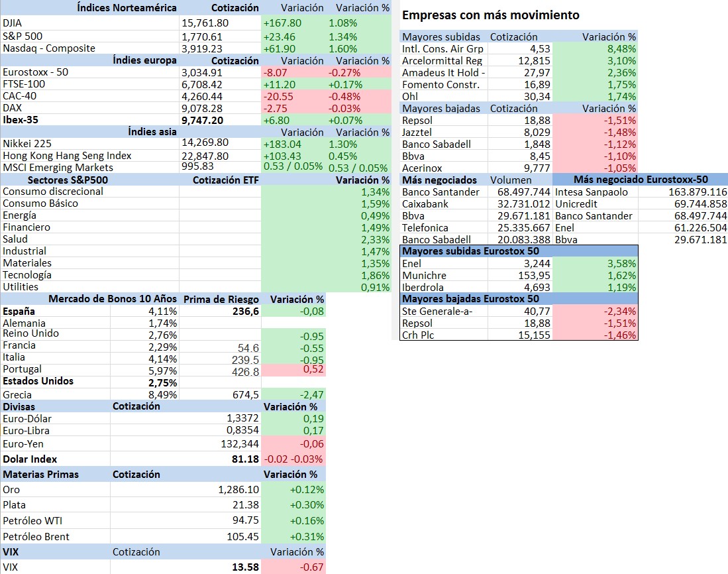Viewport: 728px width, 574px height.
Task: Select the Tecnología sector label
Action: pyautogui.click(x=27, y=275)
